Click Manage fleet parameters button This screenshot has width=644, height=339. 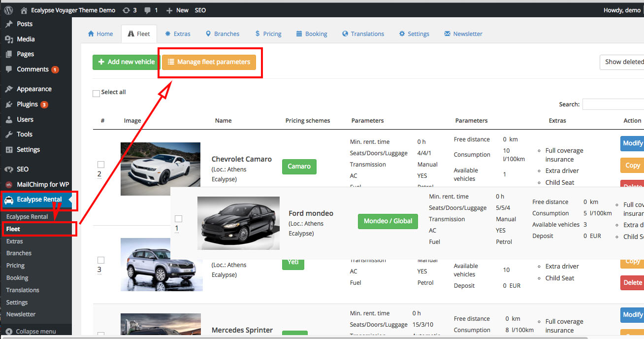[209, 62]
